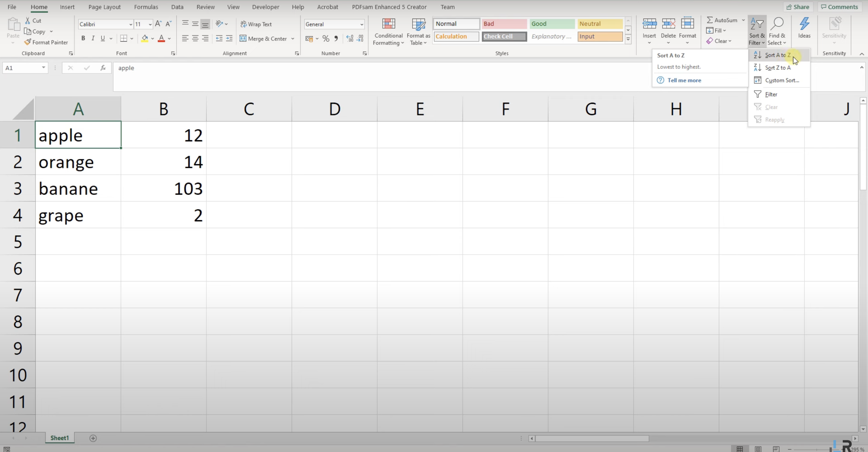Click the Percent Style icon
The height and width of the screenshot is (452, 868).
click(x=325, y=39)
